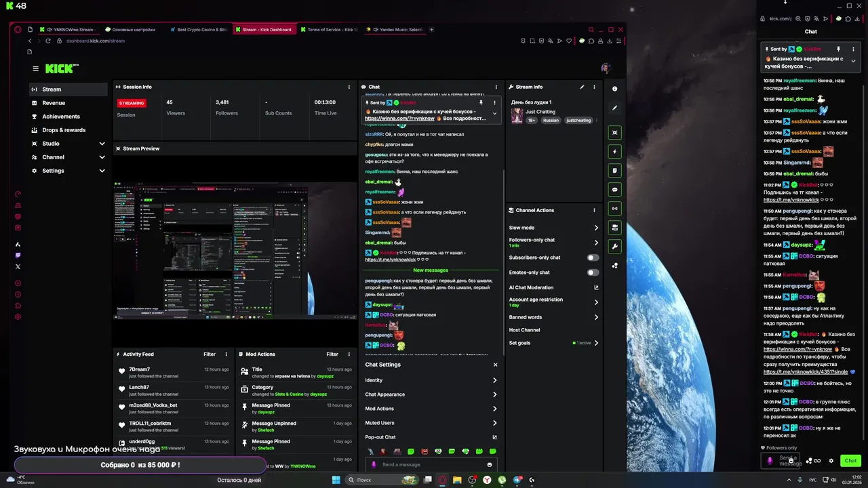Open Account age restriction options
The image size is (868, 488).
(553, 302)
